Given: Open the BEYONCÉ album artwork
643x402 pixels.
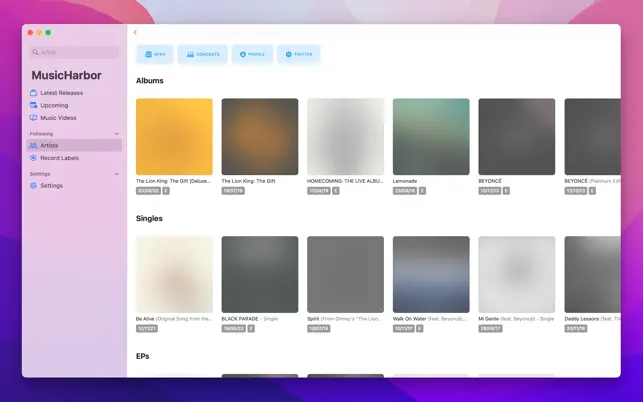Looking at the screenshot, I should click(x=517, y=137).
